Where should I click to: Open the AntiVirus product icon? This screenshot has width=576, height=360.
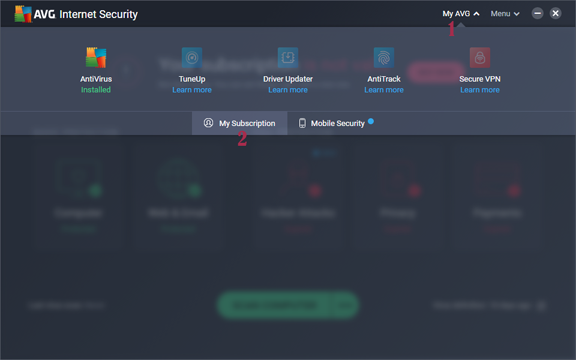96,57
